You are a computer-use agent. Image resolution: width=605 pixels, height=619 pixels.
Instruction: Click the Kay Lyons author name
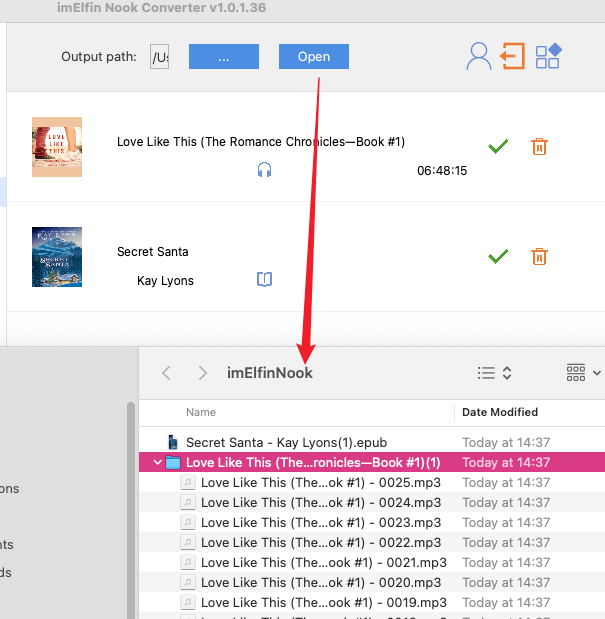[x=165, y=281]
